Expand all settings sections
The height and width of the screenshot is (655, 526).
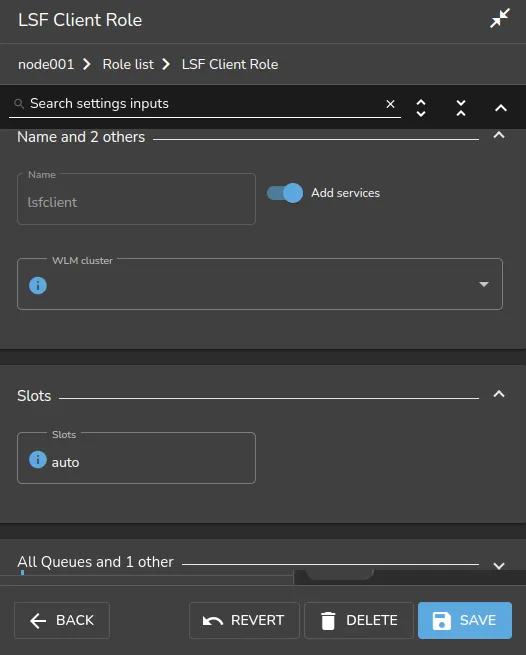click(x=421, y=108)
